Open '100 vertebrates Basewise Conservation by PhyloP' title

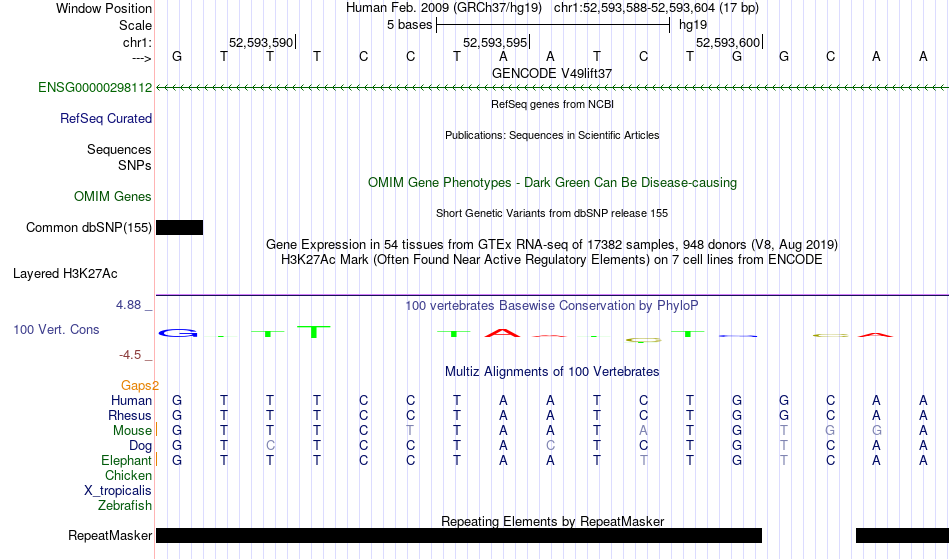(x=552, y=306)
